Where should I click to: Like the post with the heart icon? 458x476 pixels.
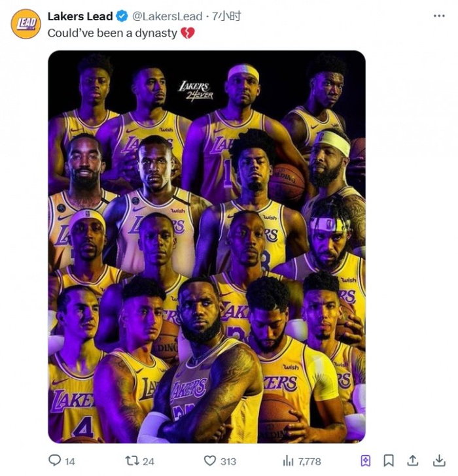pos(209,460)
